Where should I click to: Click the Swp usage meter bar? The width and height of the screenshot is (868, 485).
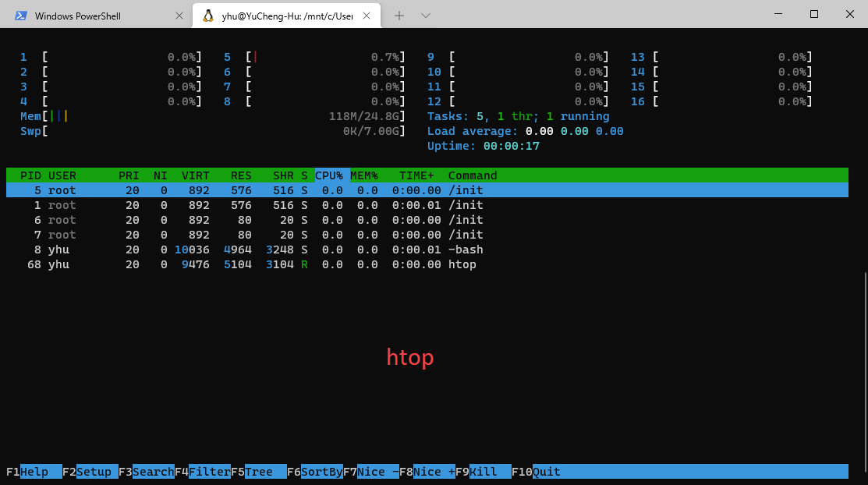(213, 131)
